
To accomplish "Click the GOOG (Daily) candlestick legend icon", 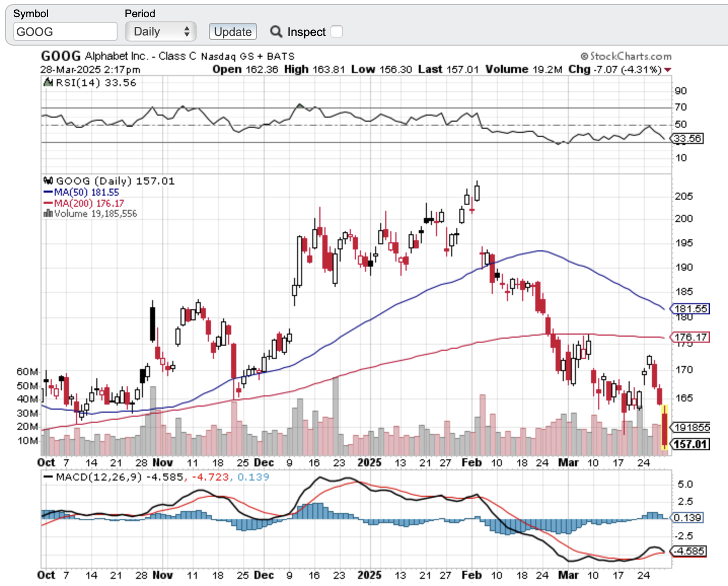I will [48, 180].
